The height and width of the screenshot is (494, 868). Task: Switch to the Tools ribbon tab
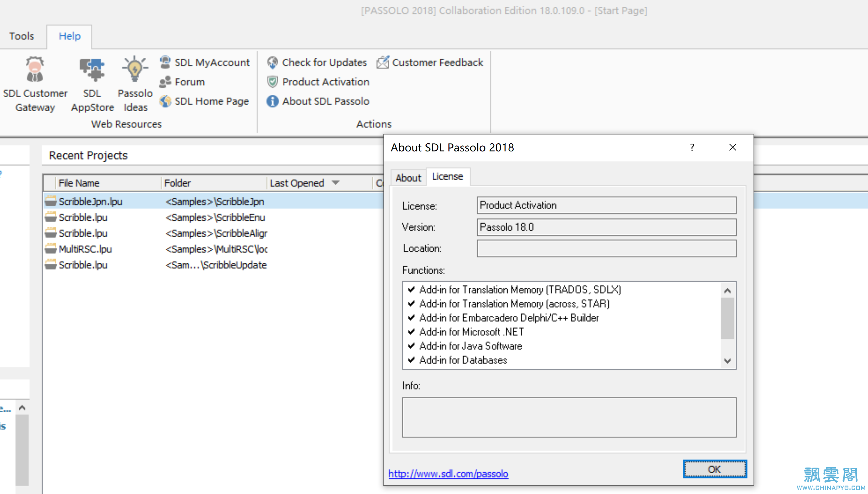click(22, 36)
